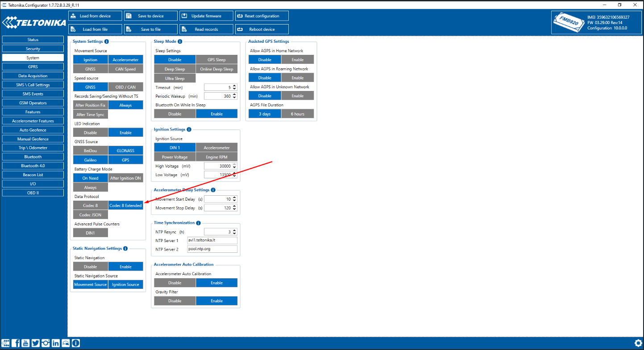Open the GPRS settings tab

click(x=33, y=67)
